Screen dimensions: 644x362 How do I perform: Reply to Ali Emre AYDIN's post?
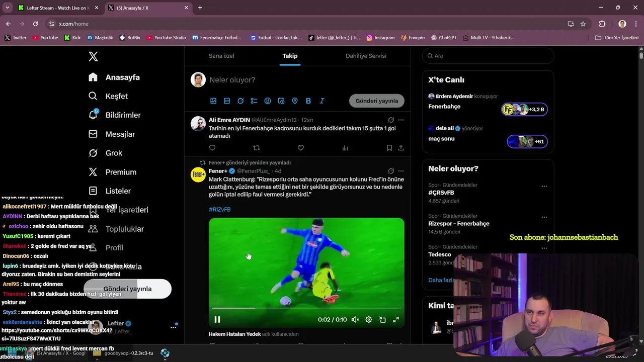212,148
